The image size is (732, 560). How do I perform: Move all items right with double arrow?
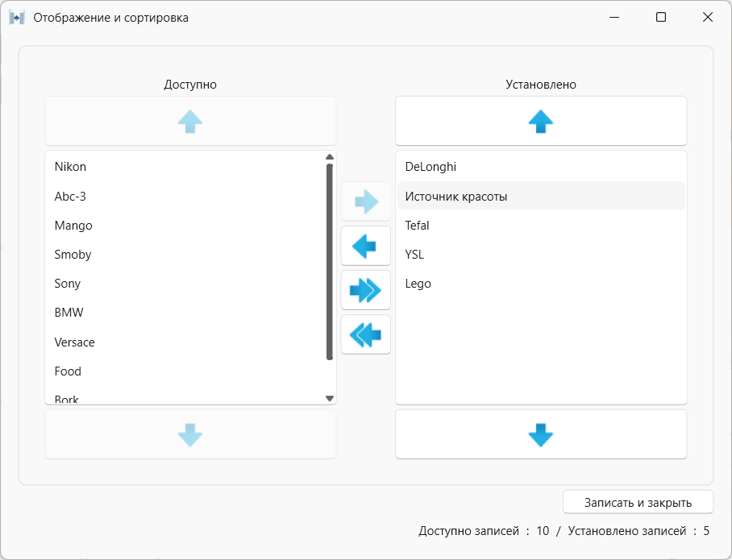[x=365, y=290]
